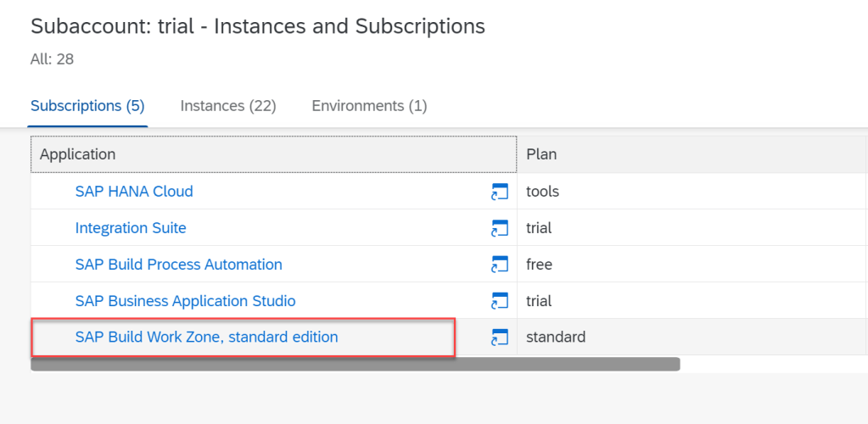The width and height of the screenshot is (868, 424).
Task: Open SAP Build Work Zone, standard edition
Action: coord(206,338)
